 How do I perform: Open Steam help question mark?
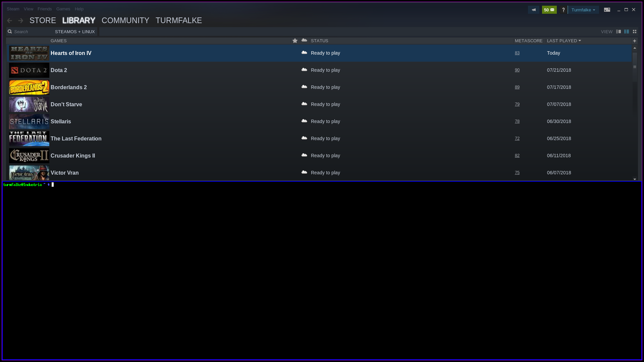point(563,10)
